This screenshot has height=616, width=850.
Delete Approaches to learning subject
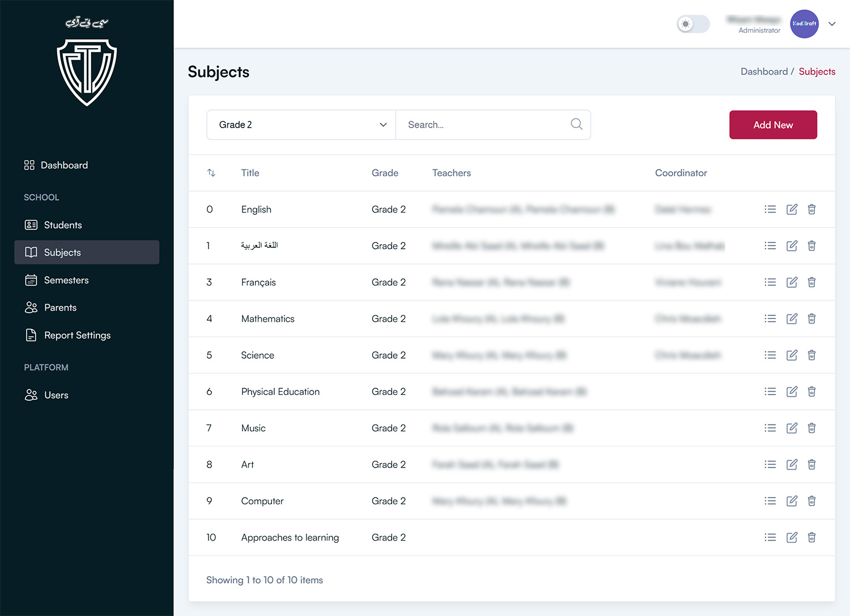click(811, 538)
